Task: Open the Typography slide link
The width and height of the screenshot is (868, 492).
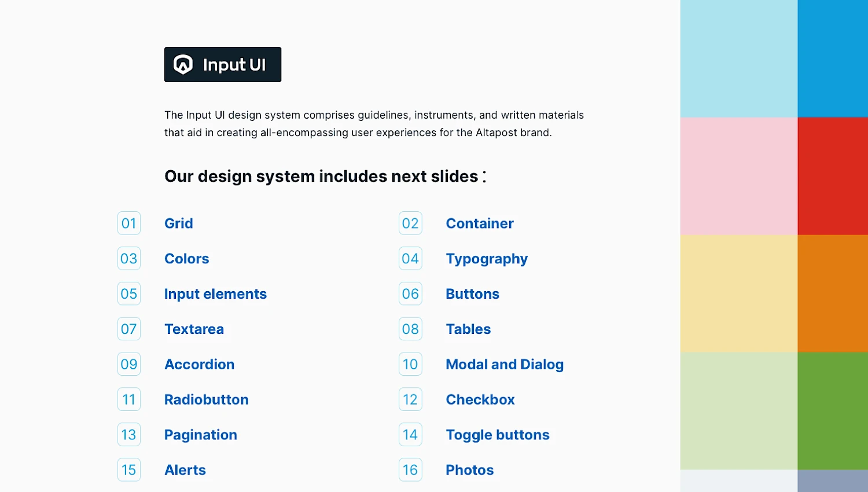Action: tap(487, 259)
